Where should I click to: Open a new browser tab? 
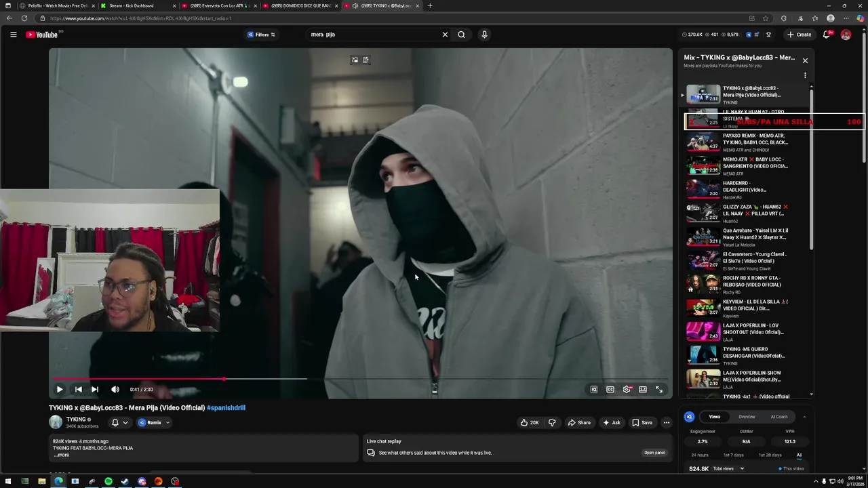(x=429, y=5)
